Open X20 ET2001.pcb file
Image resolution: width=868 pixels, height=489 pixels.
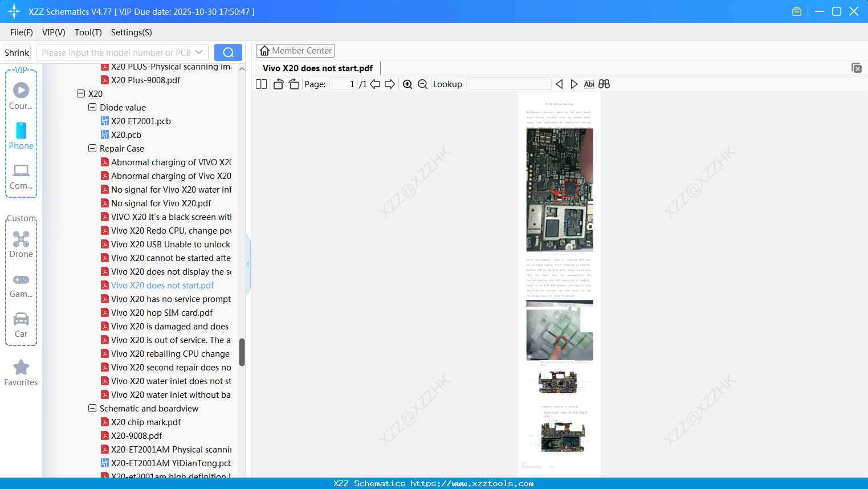tap(141, 121)
